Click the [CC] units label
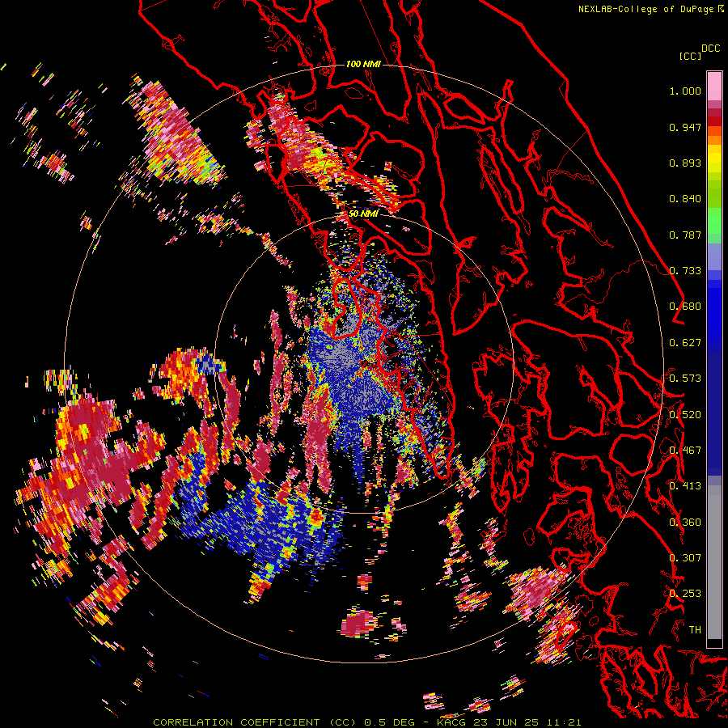The width and height of the screenshot is (728, 728). click(x=690, y=56)
